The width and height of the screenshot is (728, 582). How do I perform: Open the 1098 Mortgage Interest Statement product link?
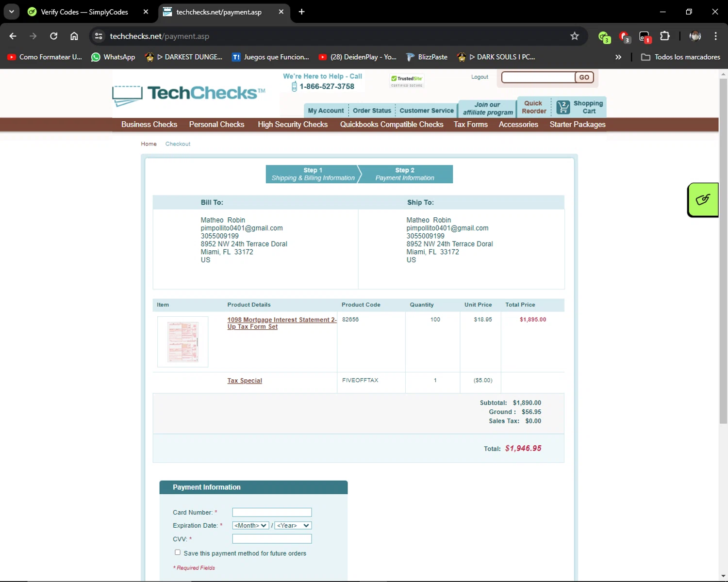coord(281,323)
